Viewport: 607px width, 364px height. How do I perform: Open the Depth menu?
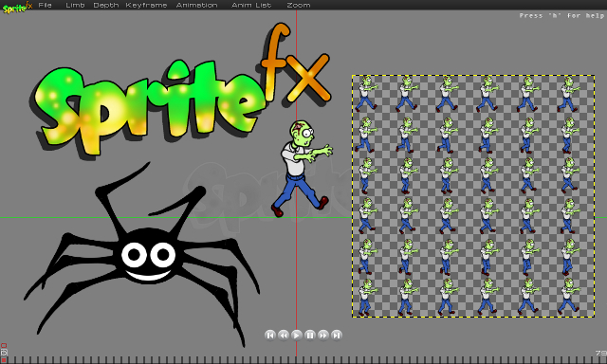(x=106, y=5)
